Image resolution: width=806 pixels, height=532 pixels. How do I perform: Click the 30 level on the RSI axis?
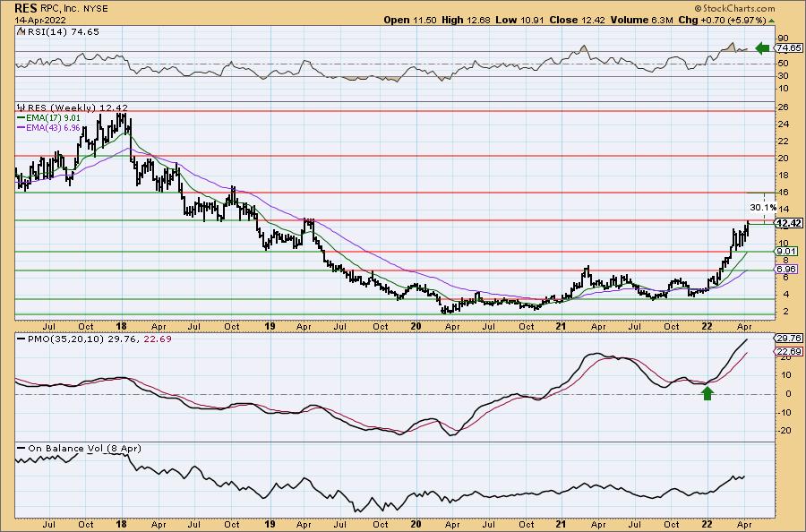[783, 76]
